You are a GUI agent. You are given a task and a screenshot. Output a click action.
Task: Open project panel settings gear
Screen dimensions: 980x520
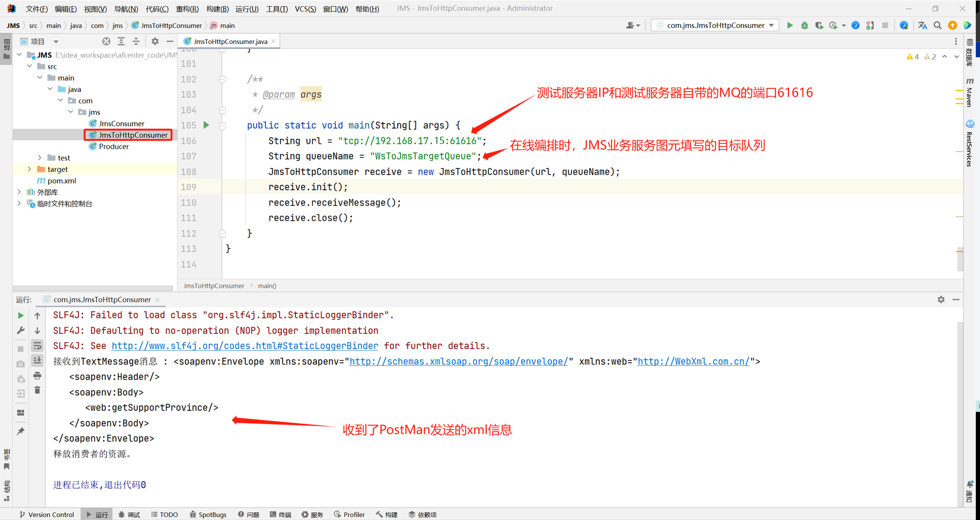coord(155,41)
